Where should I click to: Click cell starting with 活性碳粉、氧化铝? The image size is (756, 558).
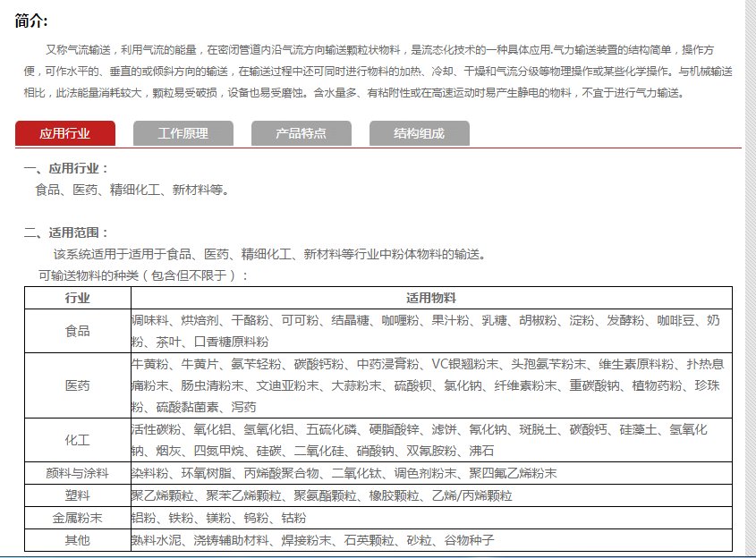pyautogui.click(x=431, y=440)
